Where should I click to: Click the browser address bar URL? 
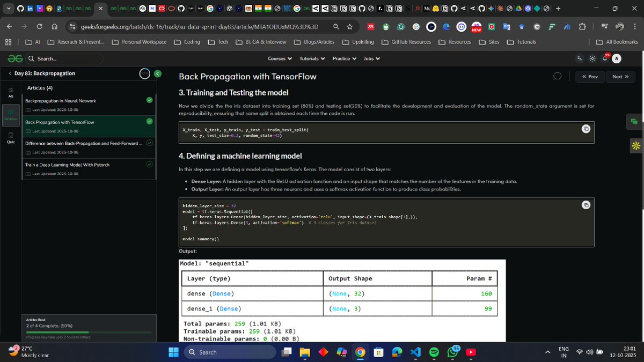(x=199, y=26)
